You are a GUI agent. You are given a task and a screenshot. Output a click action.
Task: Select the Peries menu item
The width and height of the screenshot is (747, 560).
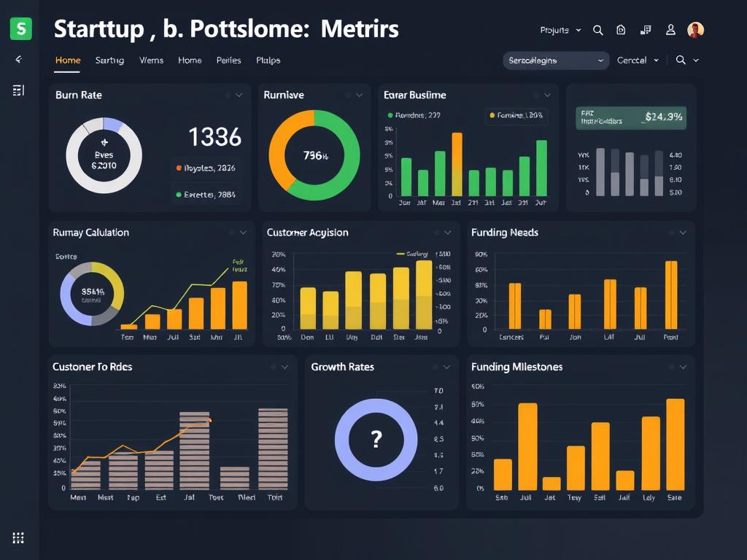228,61
